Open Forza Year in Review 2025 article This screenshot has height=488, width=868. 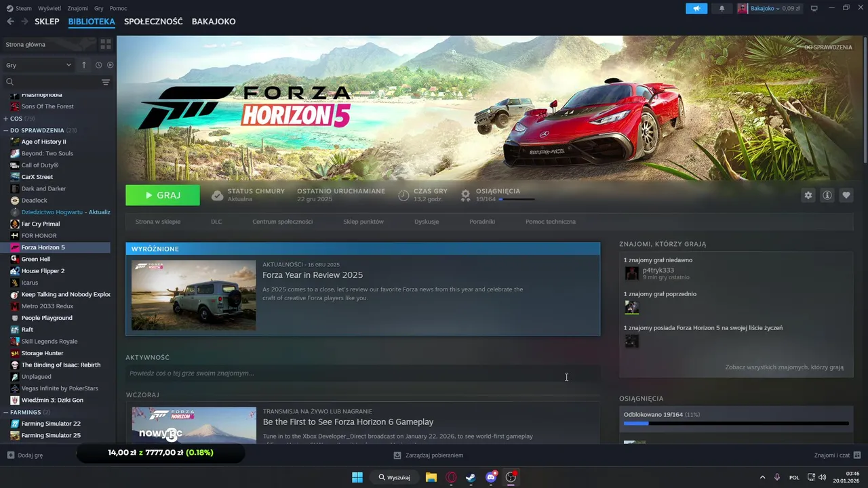(313, 275)
